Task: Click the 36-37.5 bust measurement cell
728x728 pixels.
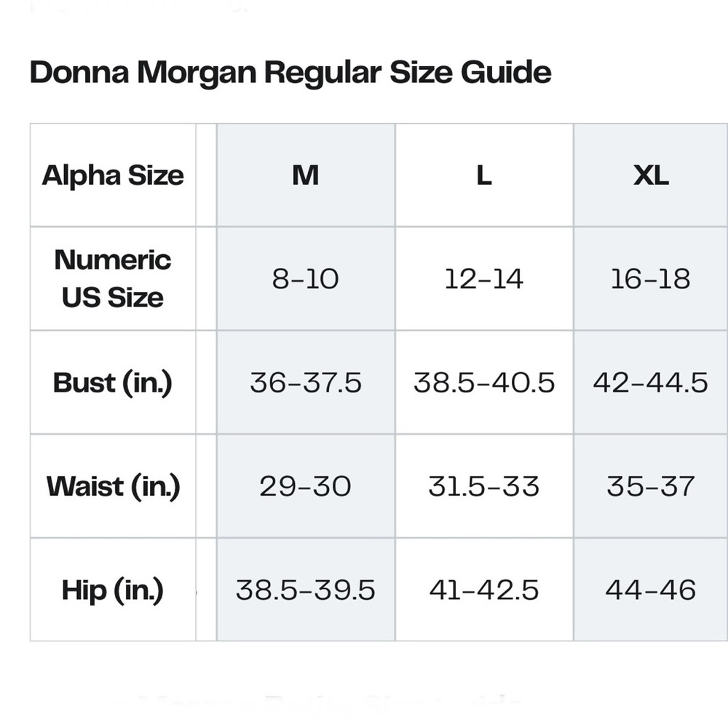Action: pyautogui.click(x=306, y=383)
